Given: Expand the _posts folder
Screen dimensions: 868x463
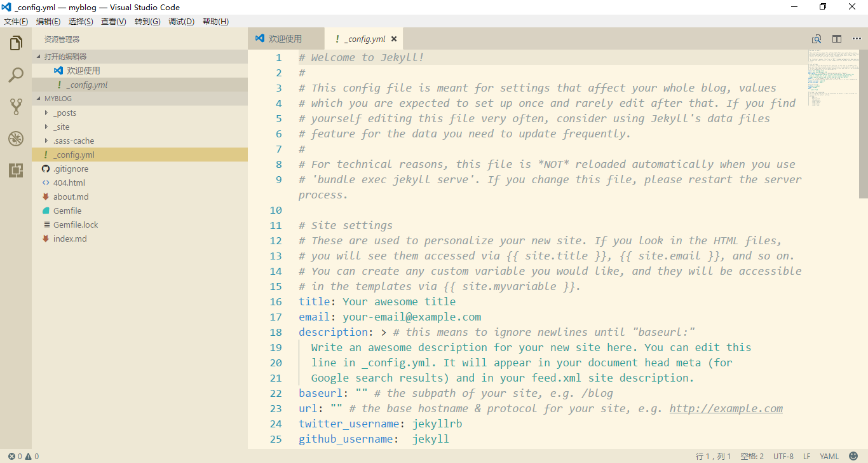Looking at the screenshot, I should pos(46,113).
